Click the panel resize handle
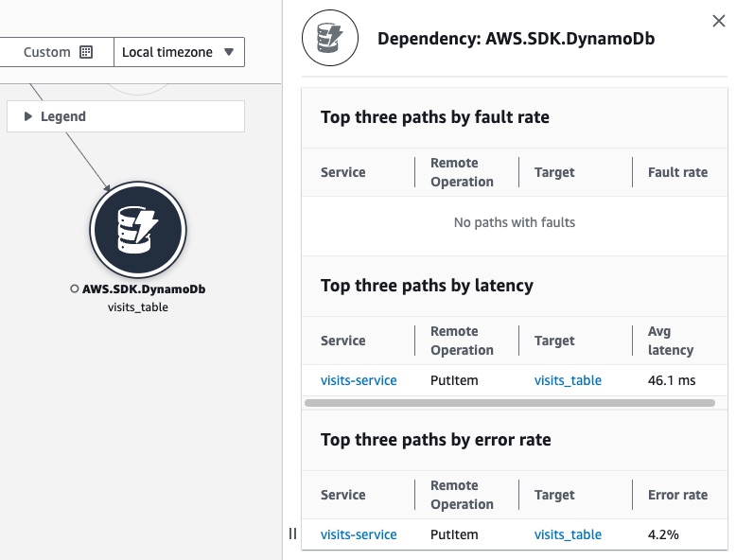736x560 pixels. pos(292,534)
